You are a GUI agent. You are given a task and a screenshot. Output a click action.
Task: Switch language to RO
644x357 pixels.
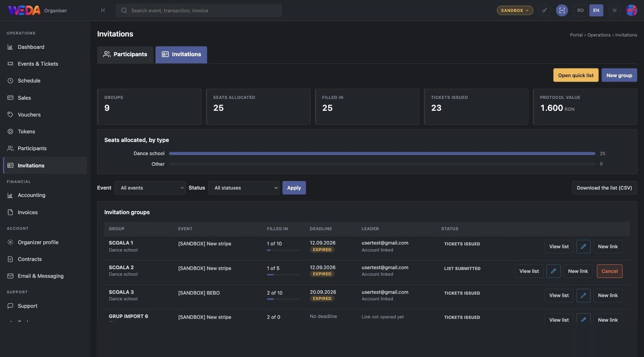click(x=580, y=10)
